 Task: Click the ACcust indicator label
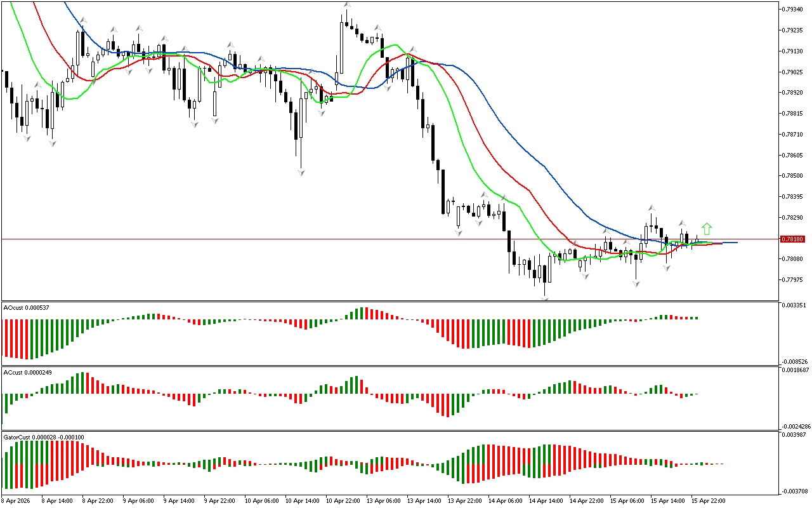point(27,373)
